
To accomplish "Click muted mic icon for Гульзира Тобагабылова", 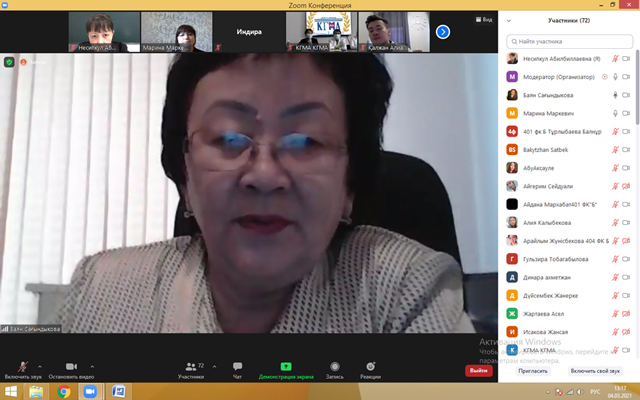I will pos(615,259).
